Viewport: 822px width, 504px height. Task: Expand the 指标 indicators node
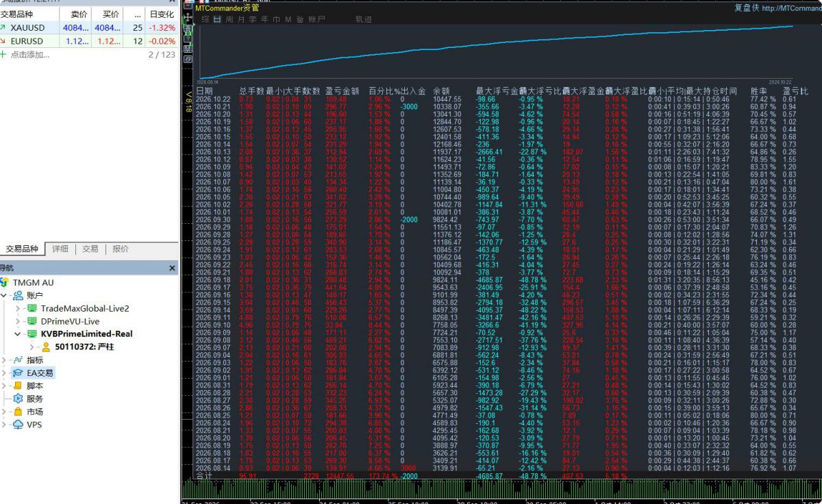click(5, 360)
